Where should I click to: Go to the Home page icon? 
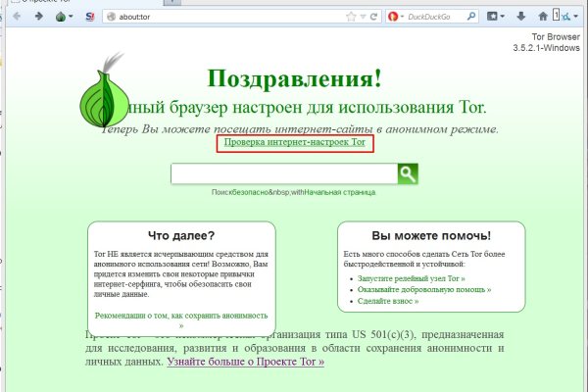pos(543,17)
